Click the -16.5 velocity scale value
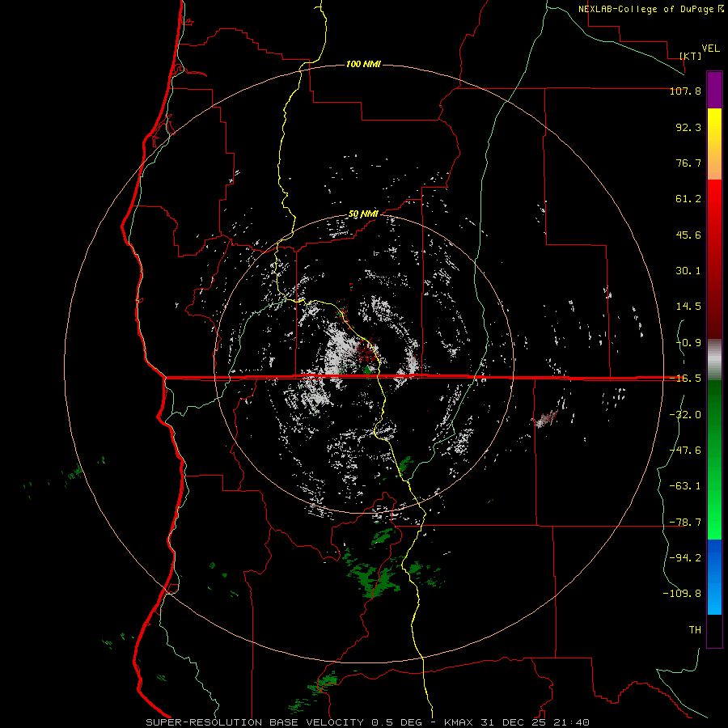This screenshot has width=728, height=728. (x=685, y=379)
